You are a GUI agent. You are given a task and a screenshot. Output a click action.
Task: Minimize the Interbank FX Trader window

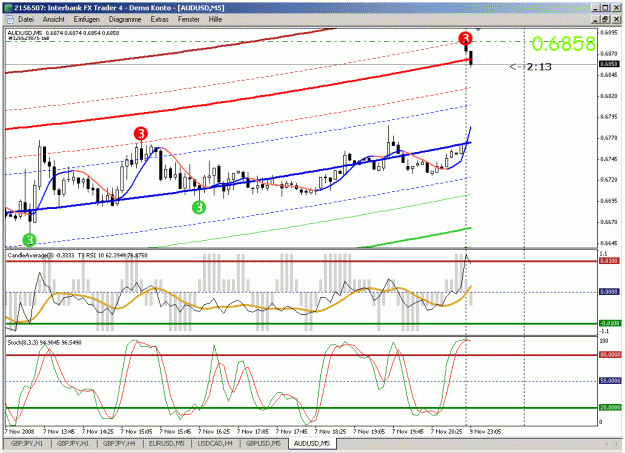596,8
